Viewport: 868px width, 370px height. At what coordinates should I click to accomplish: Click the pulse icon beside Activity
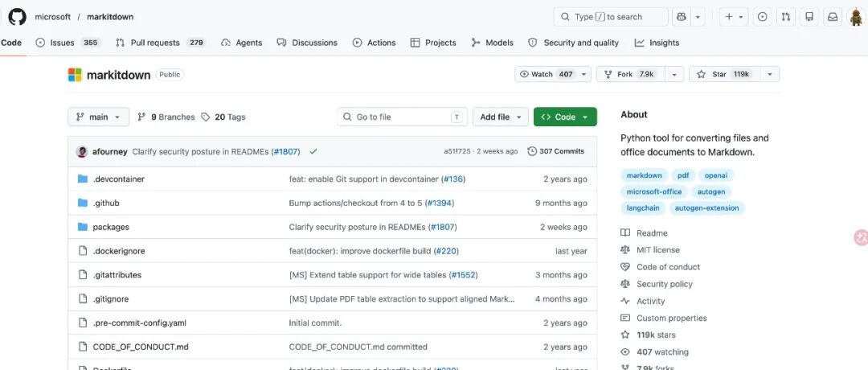(625, 302)
